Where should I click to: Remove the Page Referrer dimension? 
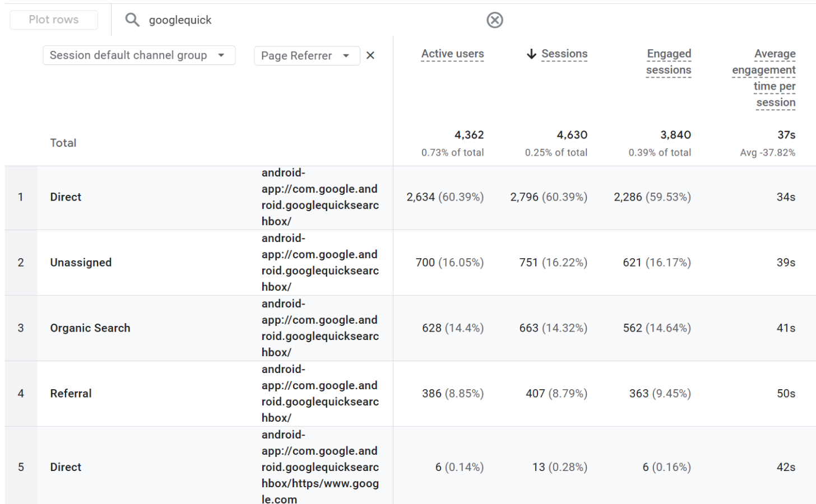tap(370, 55)
